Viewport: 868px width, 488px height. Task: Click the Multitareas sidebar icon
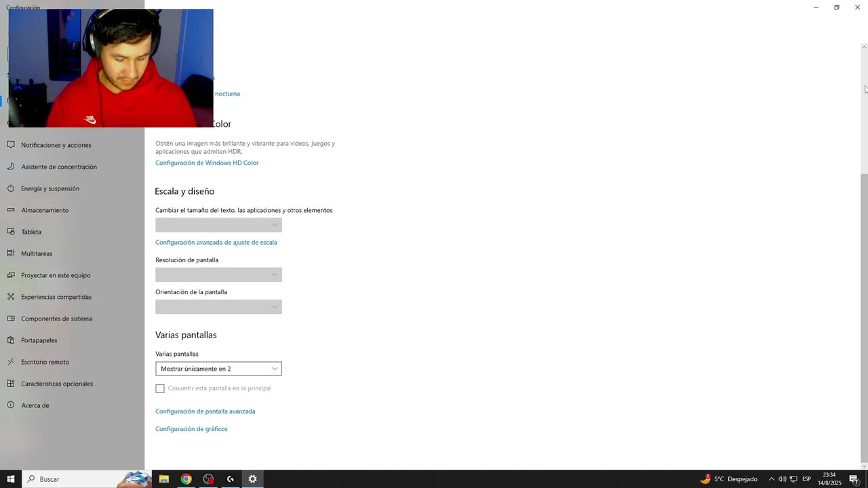coord(11,253)
